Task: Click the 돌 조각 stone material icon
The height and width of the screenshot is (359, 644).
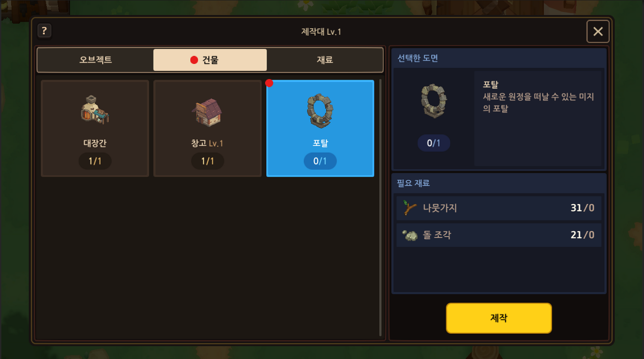Action: point(410,235)
